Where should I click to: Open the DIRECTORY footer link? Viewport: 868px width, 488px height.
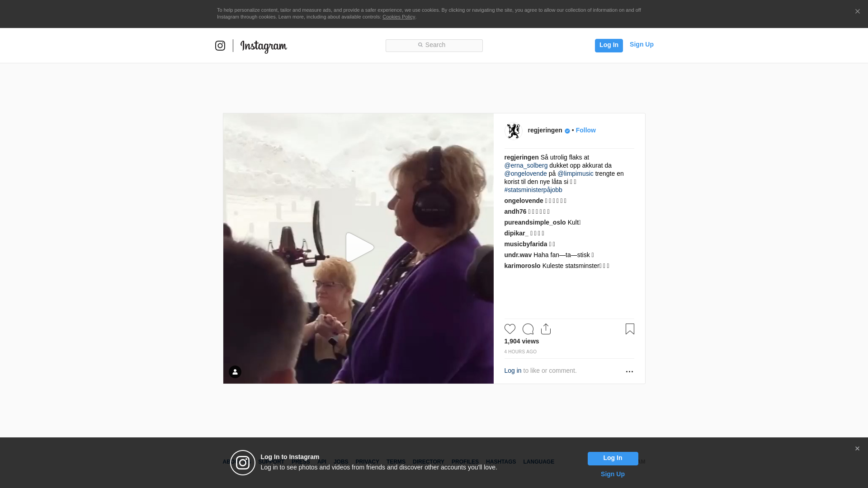click(428, 462)
